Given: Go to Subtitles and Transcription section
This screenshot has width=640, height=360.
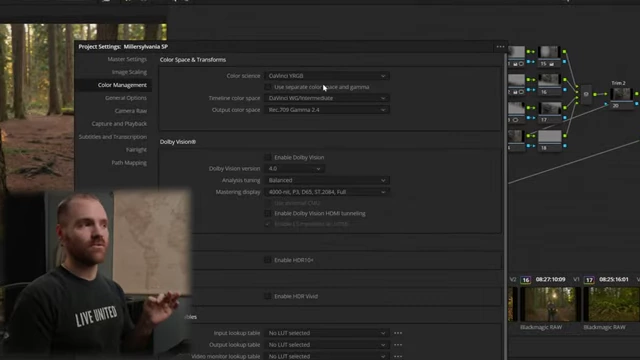Looking at the screenshot, I should [113, 137].
